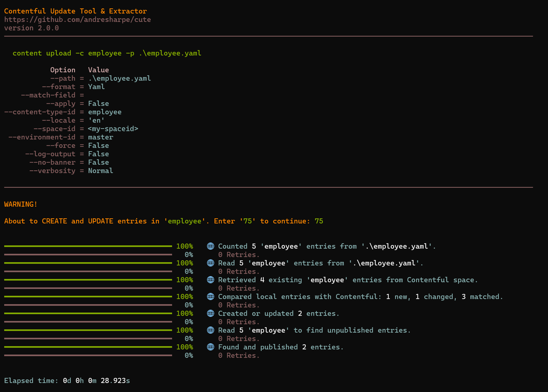
Task: Click the '--path' option name
Action: click(63, 78)
